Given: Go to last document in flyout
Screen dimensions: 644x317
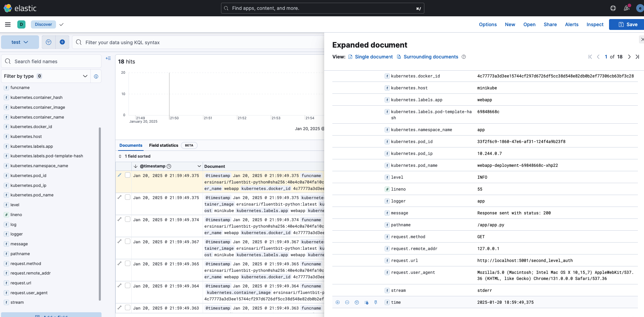Looking at the screenshot, I should (x=637, y=57).
